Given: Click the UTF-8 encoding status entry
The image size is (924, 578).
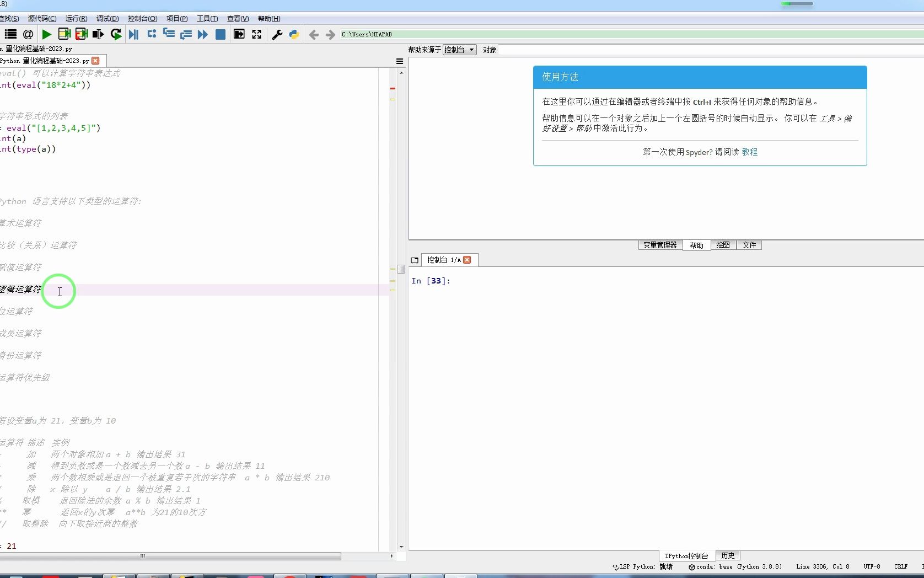Looking at the screenshot, I should 872,566.
